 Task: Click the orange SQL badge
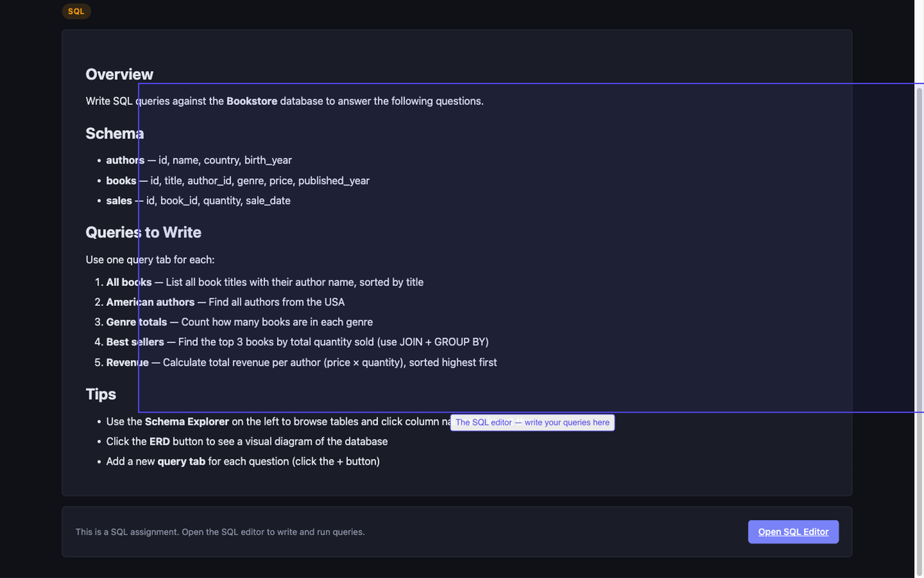[x=76, y=12]
